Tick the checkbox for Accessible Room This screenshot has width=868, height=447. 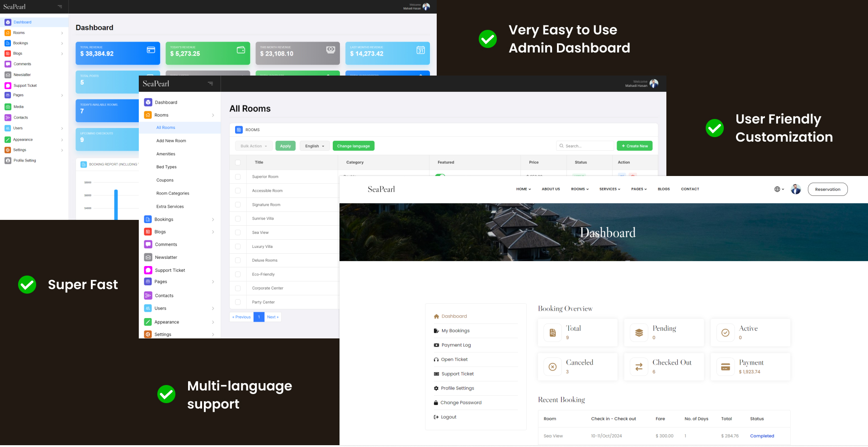[x=238, y=191]
